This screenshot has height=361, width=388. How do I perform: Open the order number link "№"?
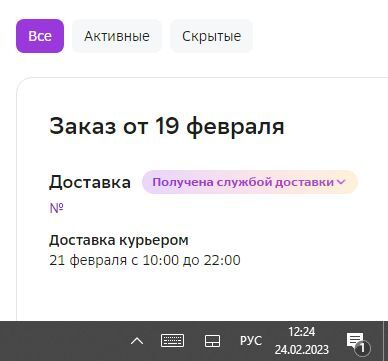(x=56, y=208)
